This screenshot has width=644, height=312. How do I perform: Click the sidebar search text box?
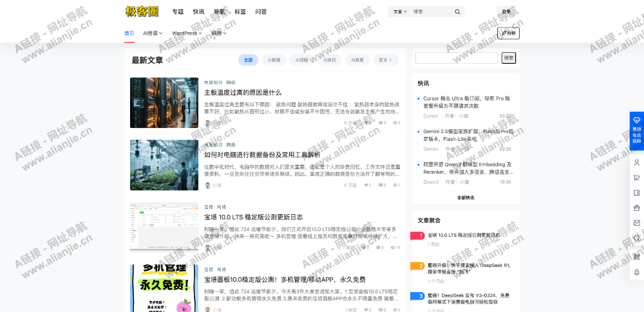click(457, 58)
